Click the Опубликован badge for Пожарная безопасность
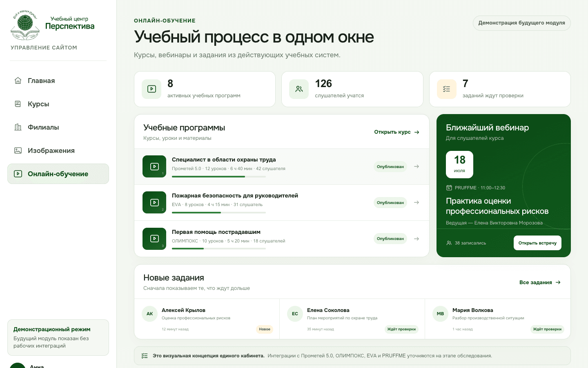The height and width of the screenshot is (368, 588). coord(390,202)
